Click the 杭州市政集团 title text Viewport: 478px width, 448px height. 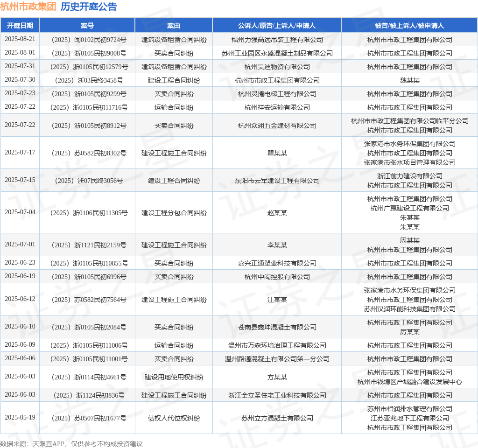click(x=28, y=7)
